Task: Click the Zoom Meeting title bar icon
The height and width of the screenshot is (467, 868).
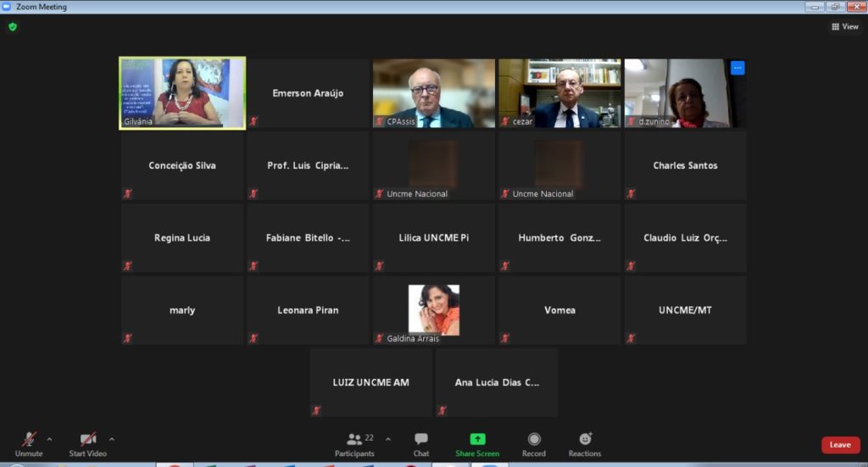Action: (x=8, y=7)
